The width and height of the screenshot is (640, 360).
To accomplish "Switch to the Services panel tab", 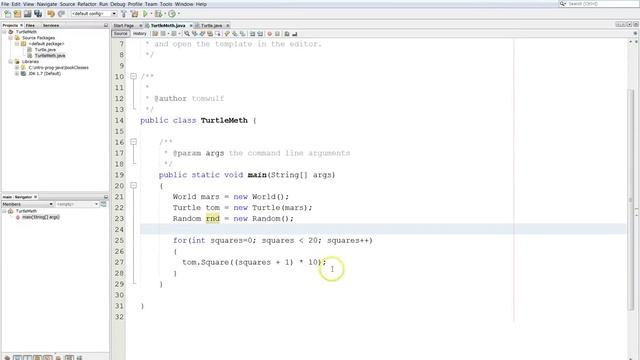I will (x=51, y=25).
